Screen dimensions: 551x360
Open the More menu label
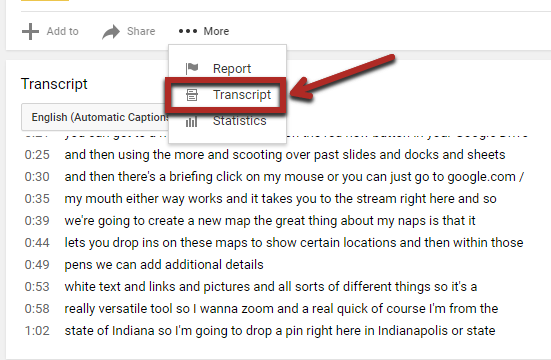pyautogui.click(x=216, y=31)
